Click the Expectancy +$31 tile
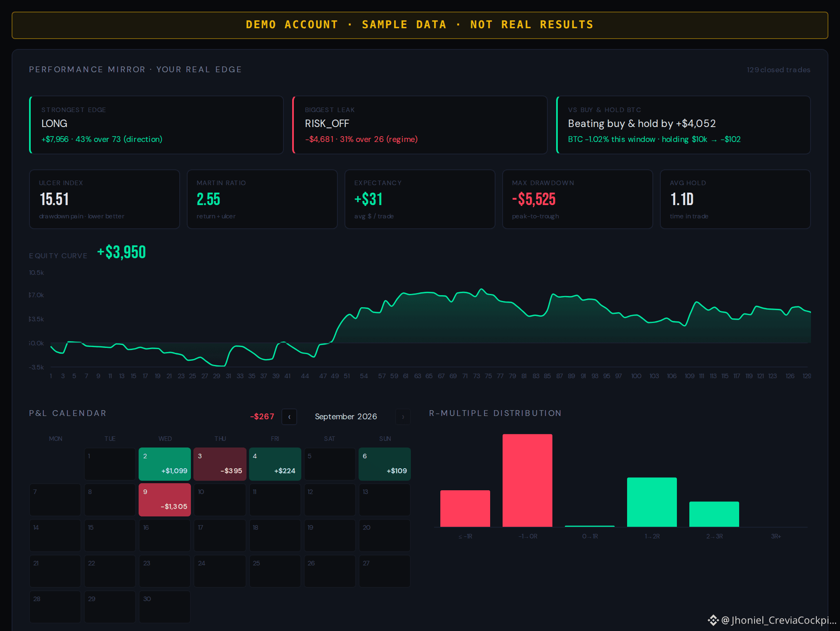Viewport: 840px width, 631px height. (x=420, y=199)
